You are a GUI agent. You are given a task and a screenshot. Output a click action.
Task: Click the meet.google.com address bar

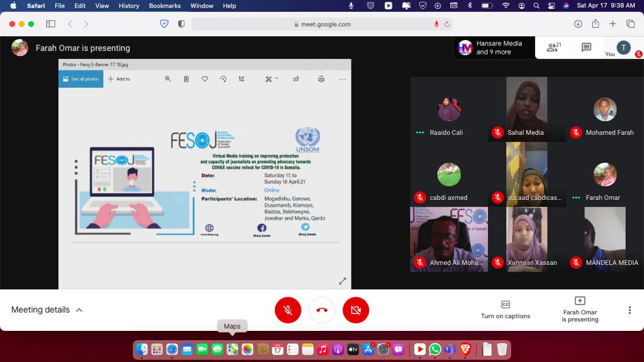(x=322, y=24)
